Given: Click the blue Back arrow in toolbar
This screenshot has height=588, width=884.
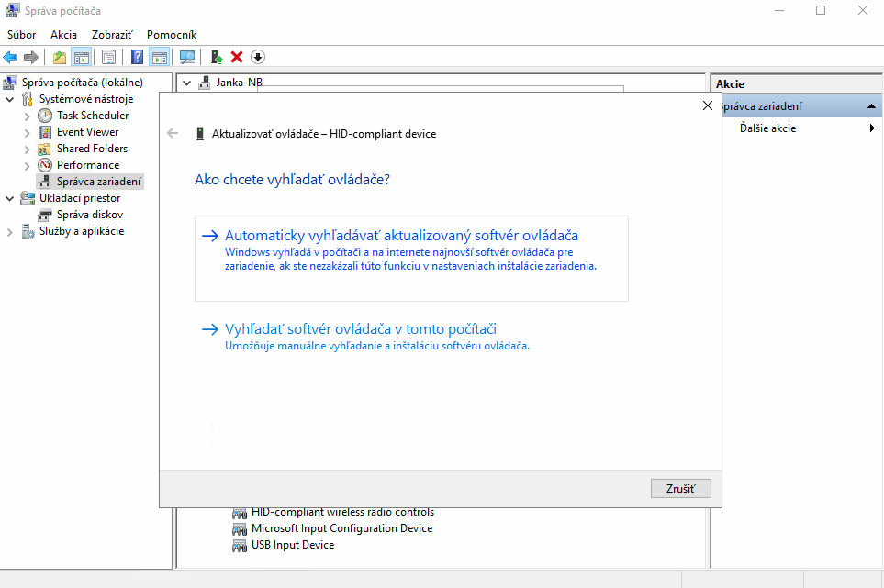Looking at the screenshot, I should click(x=11, y=57).
